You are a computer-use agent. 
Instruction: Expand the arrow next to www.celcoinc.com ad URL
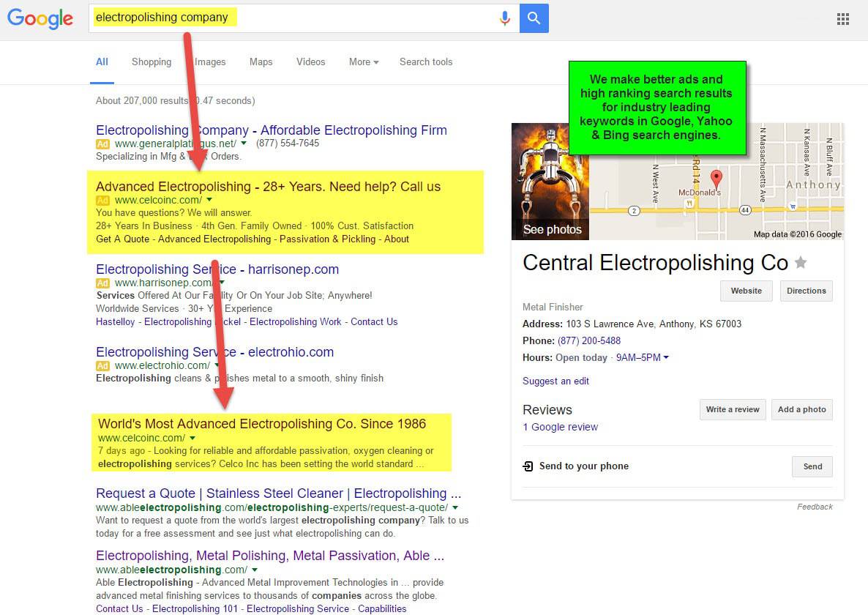209,199
